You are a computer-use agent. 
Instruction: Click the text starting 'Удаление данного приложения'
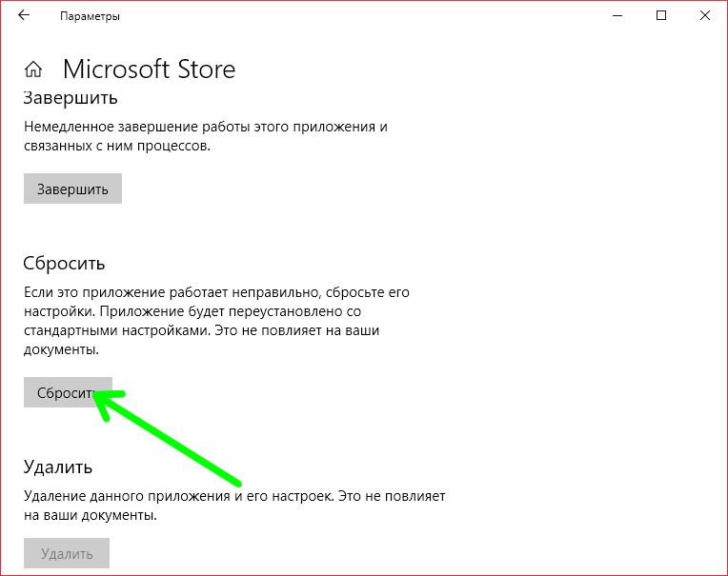tap(234, 506)
